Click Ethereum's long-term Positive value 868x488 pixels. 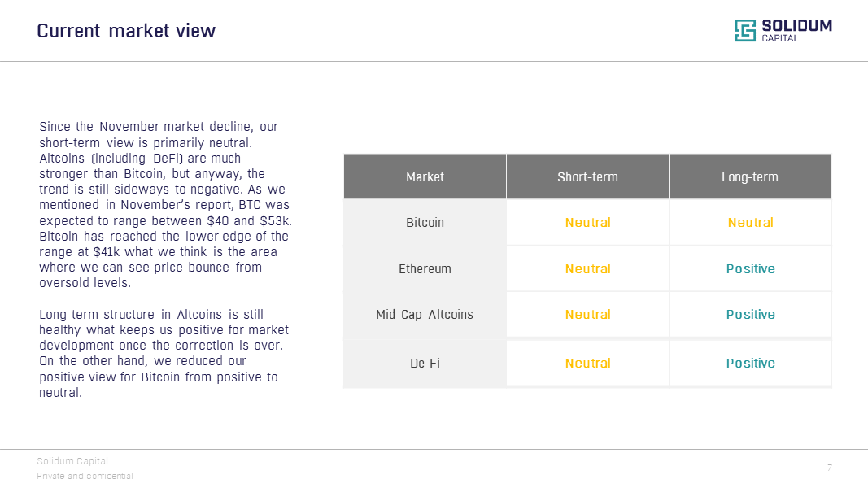click(x=750, y=269)
